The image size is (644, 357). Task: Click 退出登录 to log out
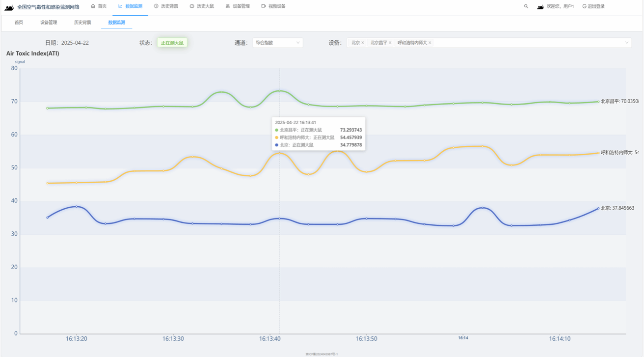593,6
